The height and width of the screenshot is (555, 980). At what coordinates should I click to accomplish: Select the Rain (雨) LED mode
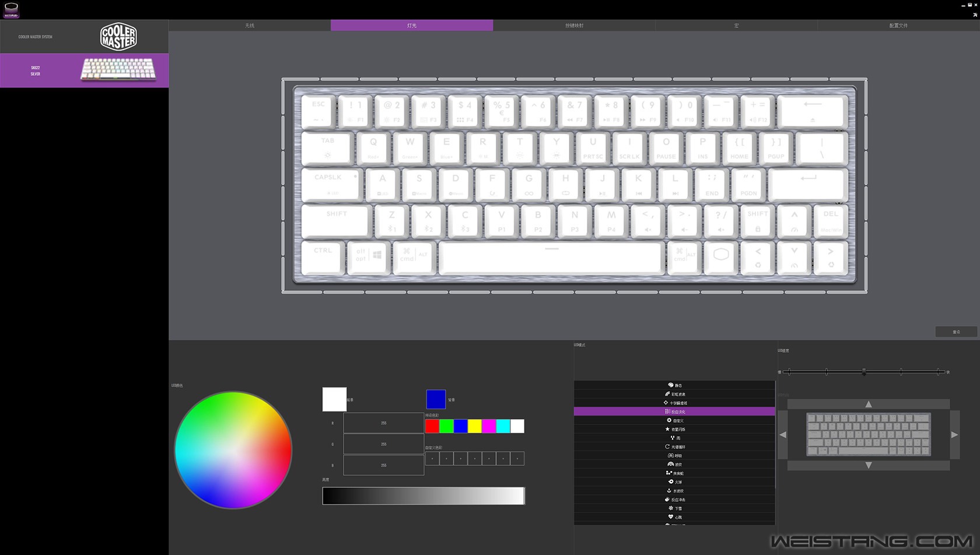pyautogui.click(x=674, y=438)
